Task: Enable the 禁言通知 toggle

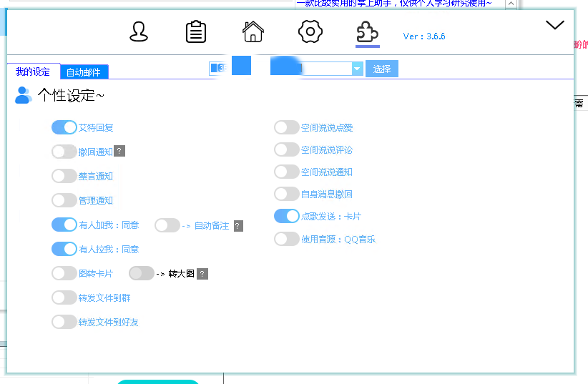Action: pos(64,176)
